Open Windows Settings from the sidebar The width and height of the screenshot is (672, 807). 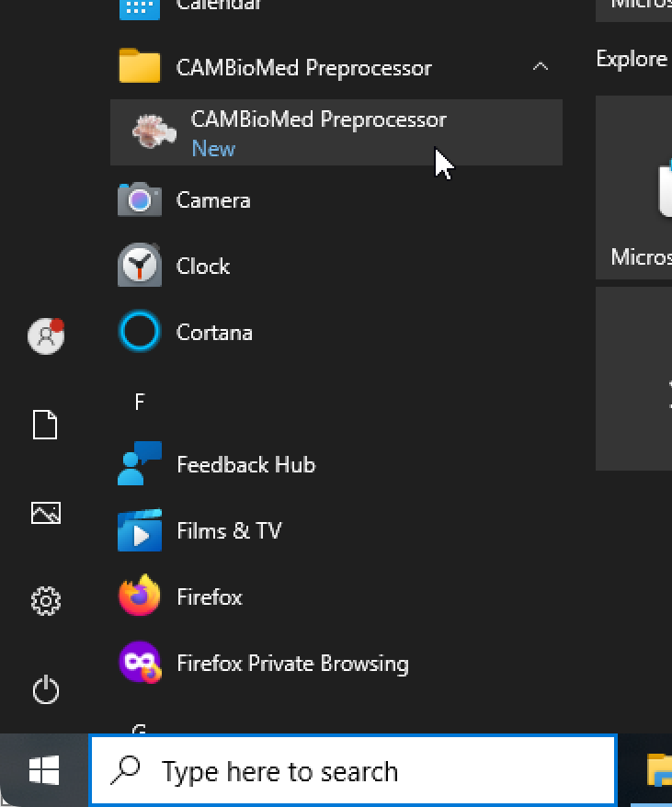46,601
